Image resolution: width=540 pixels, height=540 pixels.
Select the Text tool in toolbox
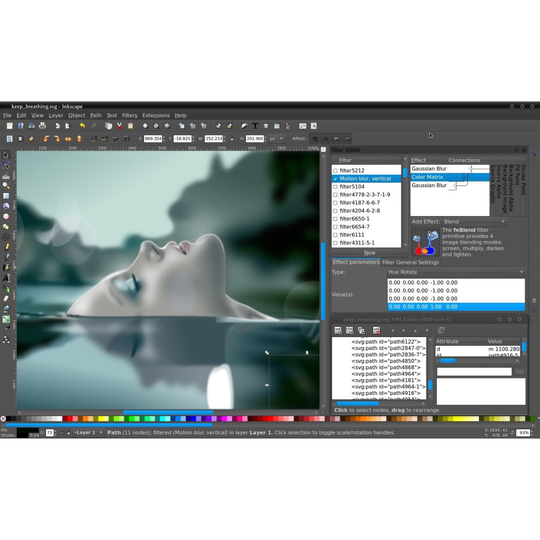[6, 278]
